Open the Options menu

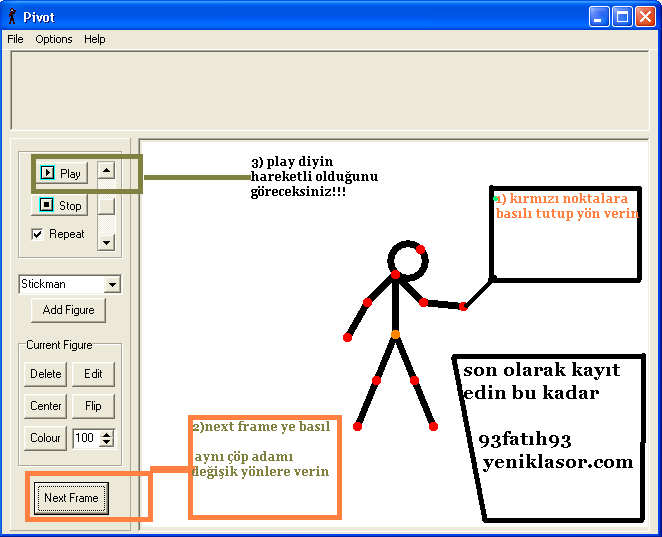pos(54,39)
